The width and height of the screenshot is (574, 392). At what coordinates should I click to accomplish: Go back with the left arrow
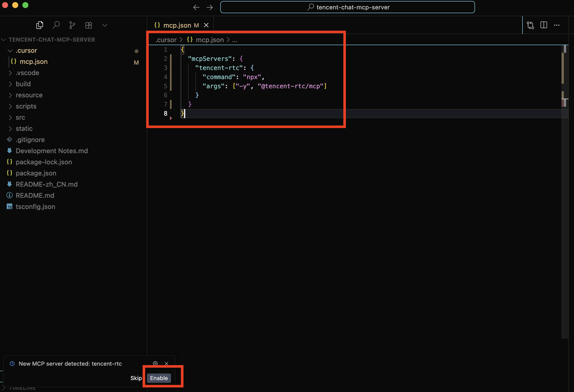[x=196, y=7]
